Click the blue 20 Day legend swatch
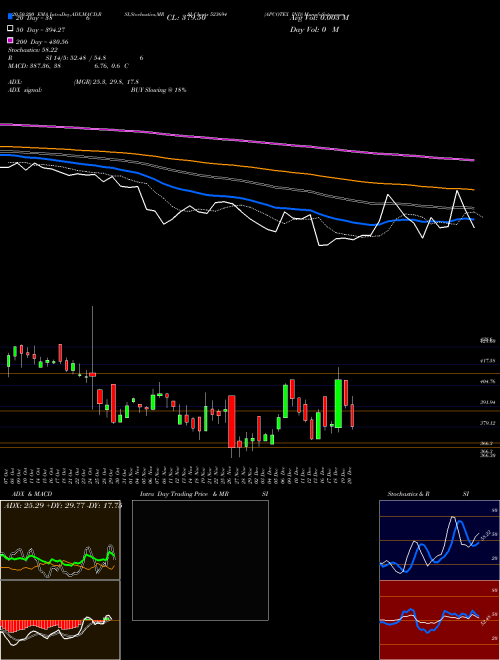This screenshot has width=500, height=660. click(x=11, y=17)
